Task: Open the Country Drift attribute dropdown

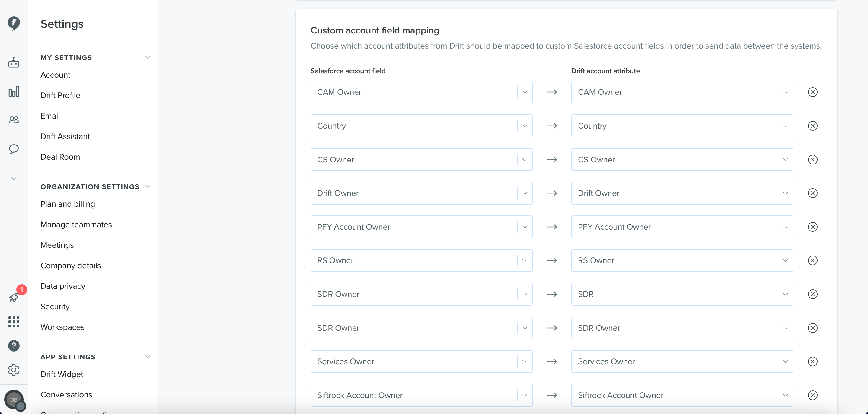Action: 682,126
